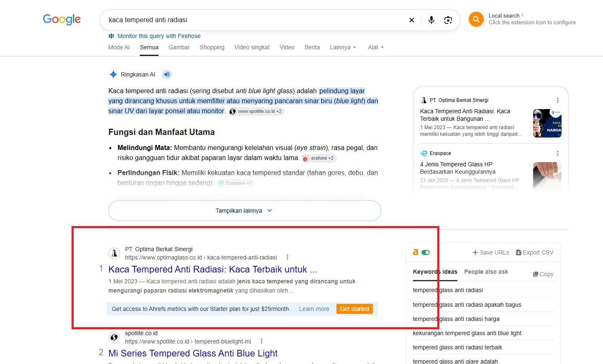Screen dimensions: 603x364
Task: Open Kaca Tempered Anti Radiasi result title
Action: (x=213, y=270)
